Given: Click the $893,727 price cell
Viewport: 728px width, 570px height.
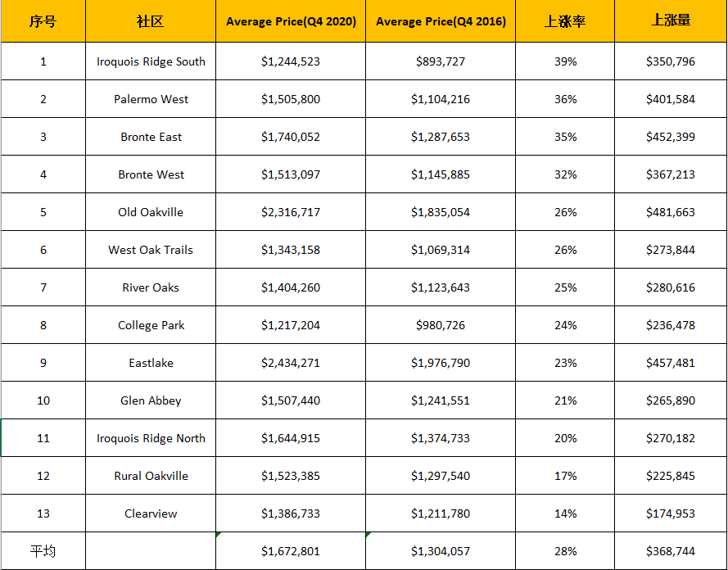Looking at the screenshot, I should pyautogui.click(x=441, y=61).
